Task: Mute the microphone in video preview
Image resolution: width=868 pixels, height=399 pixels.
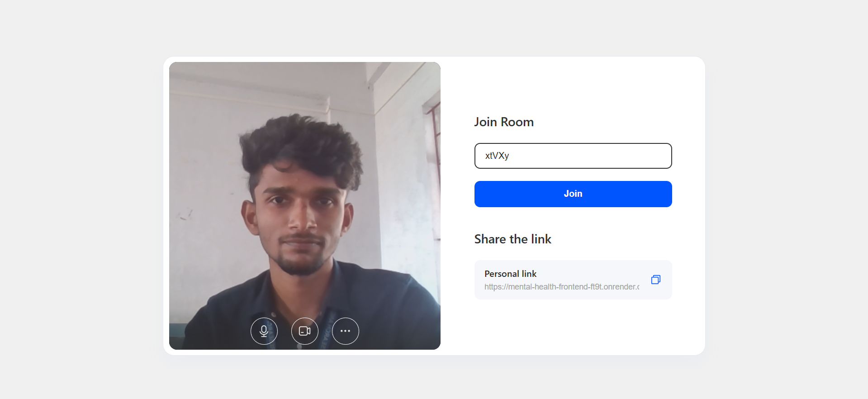Action: click(264, 331)
